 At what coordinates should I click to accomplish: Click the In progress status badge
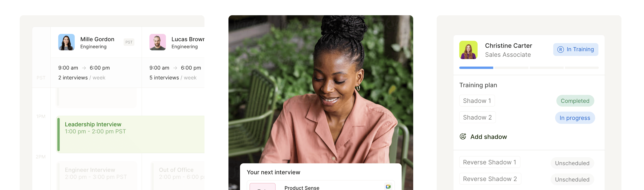[575, 118]
